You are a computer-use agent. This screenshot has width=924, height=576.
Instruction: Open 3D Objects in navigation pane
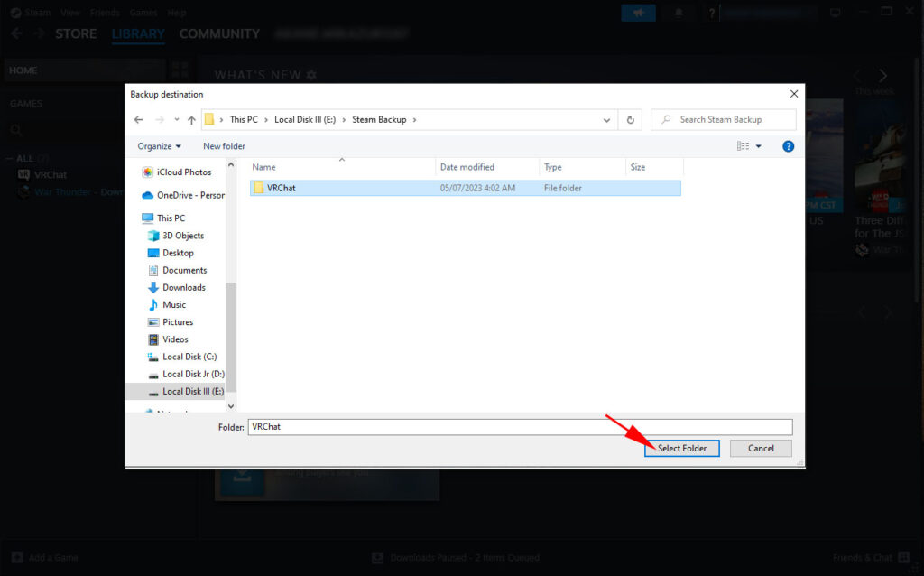(176, 236)
